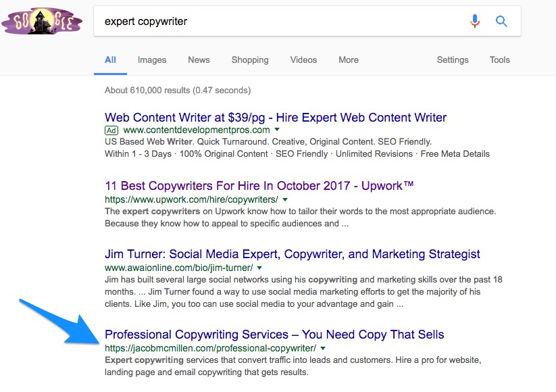Click the blue magnifying glass search icon
This screenshot has height=392, width=556.
[x=501, y=21]
